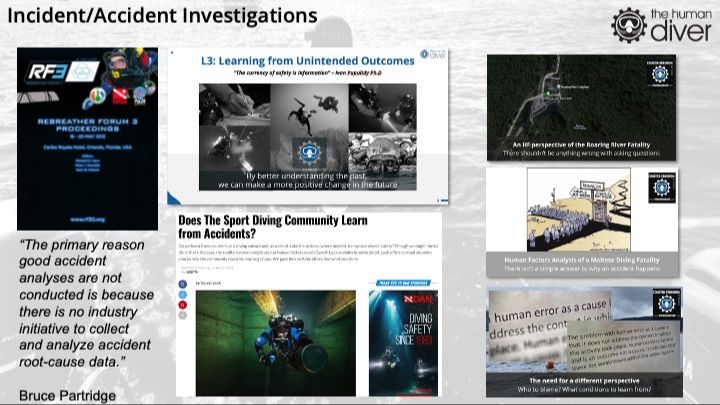Click the red share icon beside the article
This screenshot has width=720, height=405.
183,305
